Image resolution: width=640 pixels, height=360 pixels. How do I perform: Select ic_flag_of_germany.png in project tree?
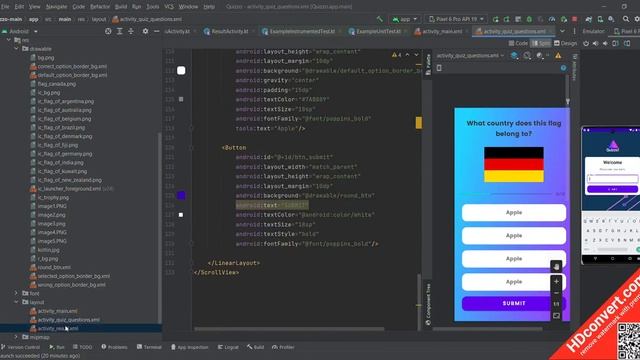(x=65, y=154)
